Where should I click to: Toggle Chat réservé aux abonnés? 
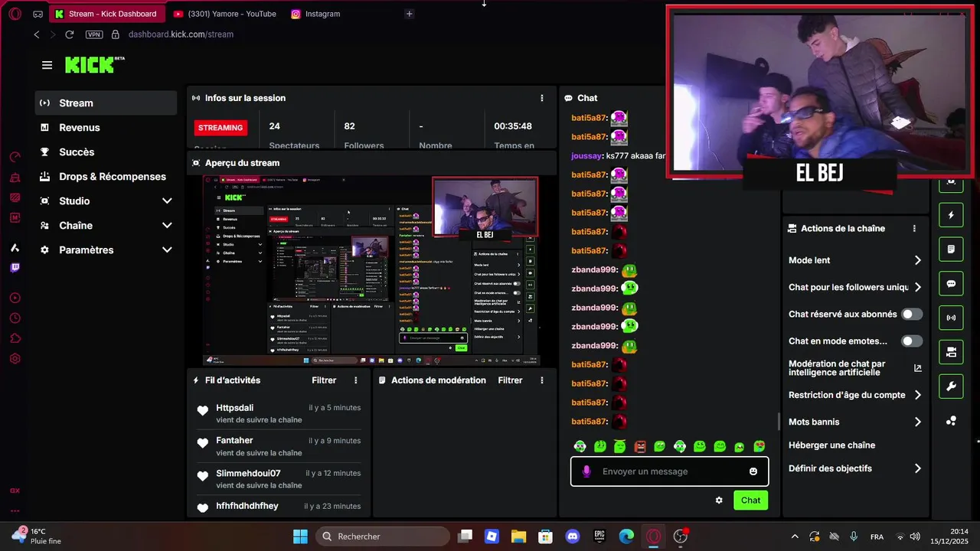(x=912, y=314)
